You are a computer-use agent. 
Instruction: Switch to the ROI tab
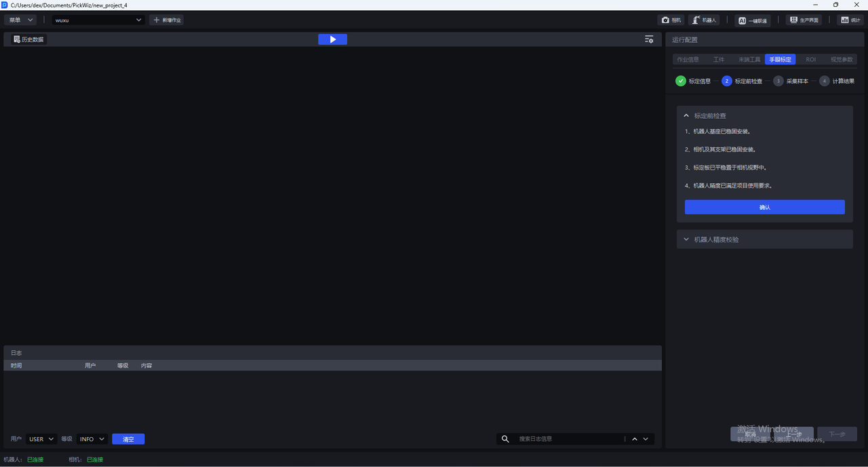[x=810, y=60]
